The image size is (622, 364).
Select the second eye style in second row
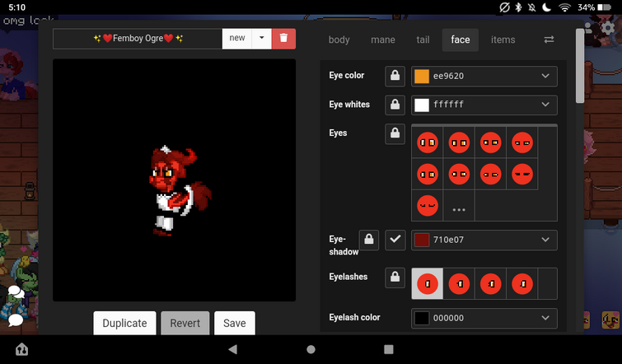pyautogui.click(x=459, y=174)
